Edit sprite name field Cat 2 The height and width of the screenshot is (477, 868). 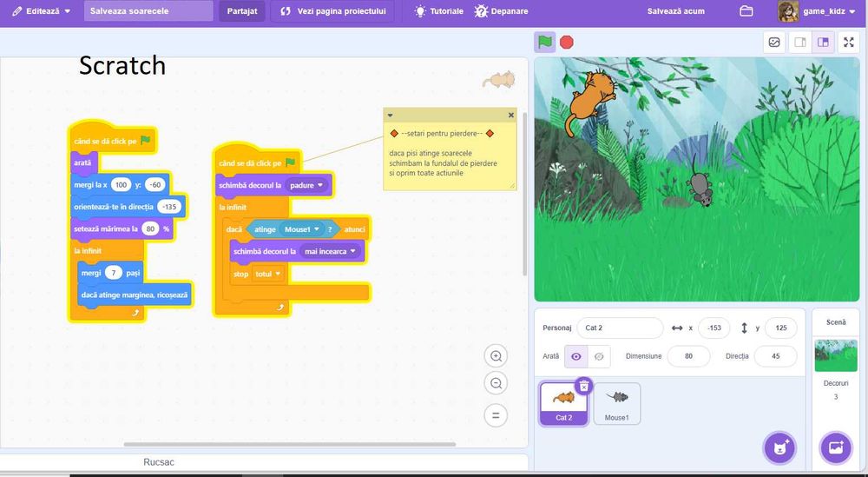(x=620, y=328)
